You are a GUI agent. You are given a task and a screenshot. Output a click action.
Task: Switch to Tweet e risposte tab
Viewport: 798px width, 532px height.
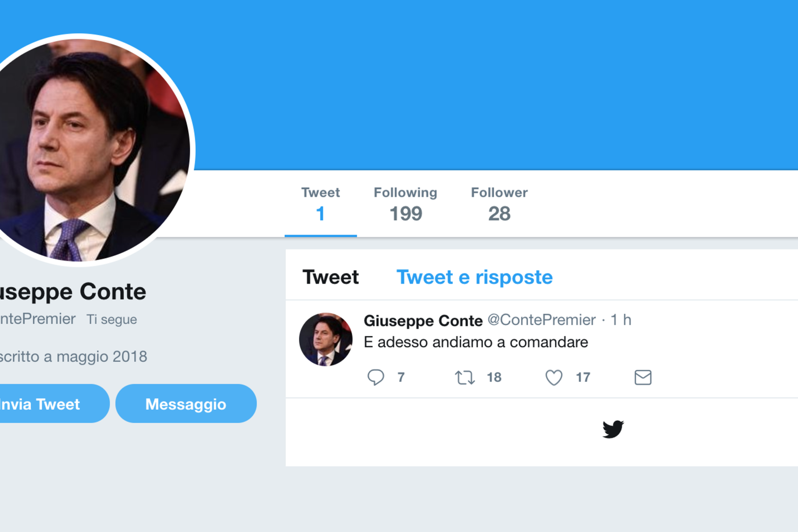point(475,277)
